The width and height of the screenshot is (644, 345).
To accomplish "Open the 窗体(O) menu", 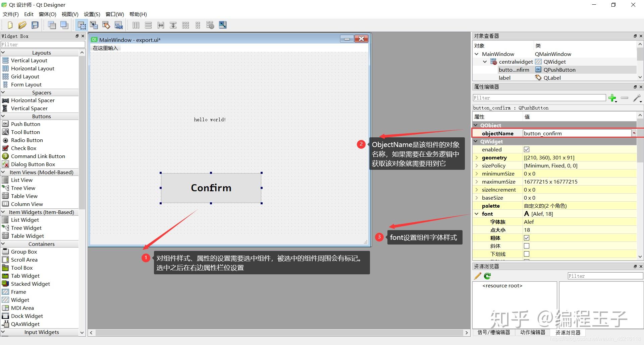I will coord(47,14).
